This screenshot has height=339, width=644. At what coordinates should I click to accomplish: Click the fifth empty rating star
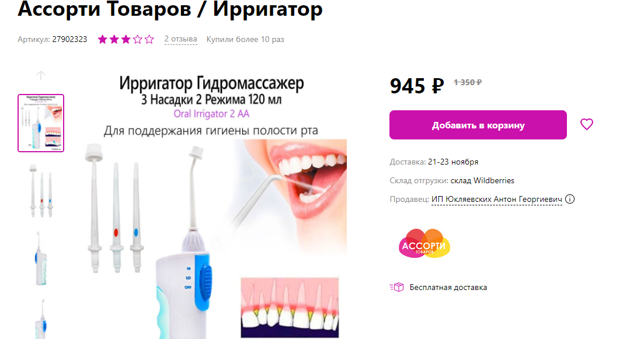[x=149, y=40]
